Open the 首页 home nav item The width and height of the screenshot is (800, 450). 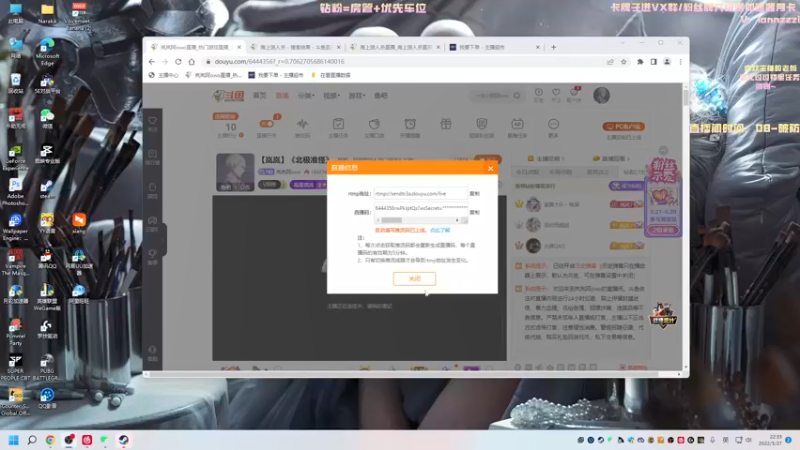pyautogui.click(x=260, y=96)
